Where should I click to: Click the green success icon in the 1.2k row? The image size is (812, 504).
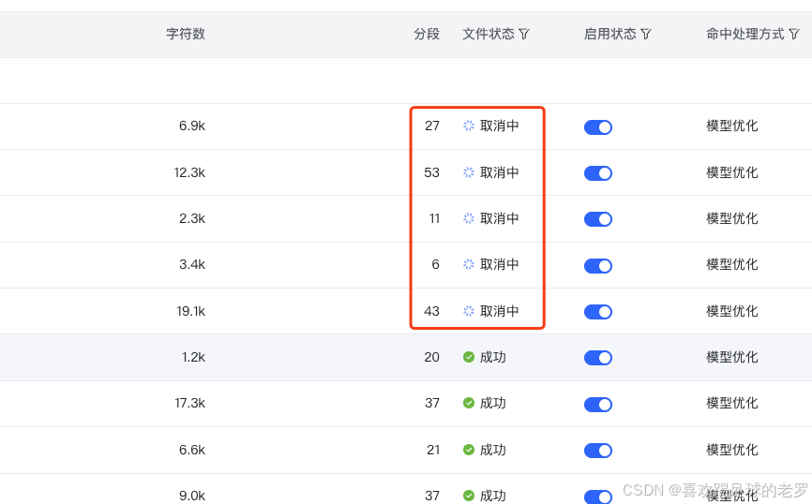(x=469, y=357)
